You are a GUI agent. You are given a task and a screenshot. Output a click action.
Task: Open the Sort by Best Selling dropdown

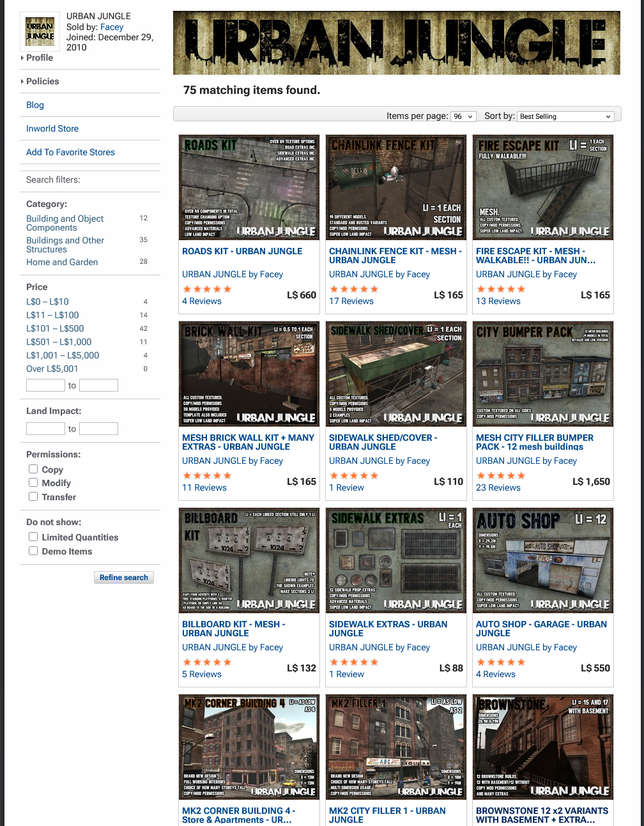[565, 116]
